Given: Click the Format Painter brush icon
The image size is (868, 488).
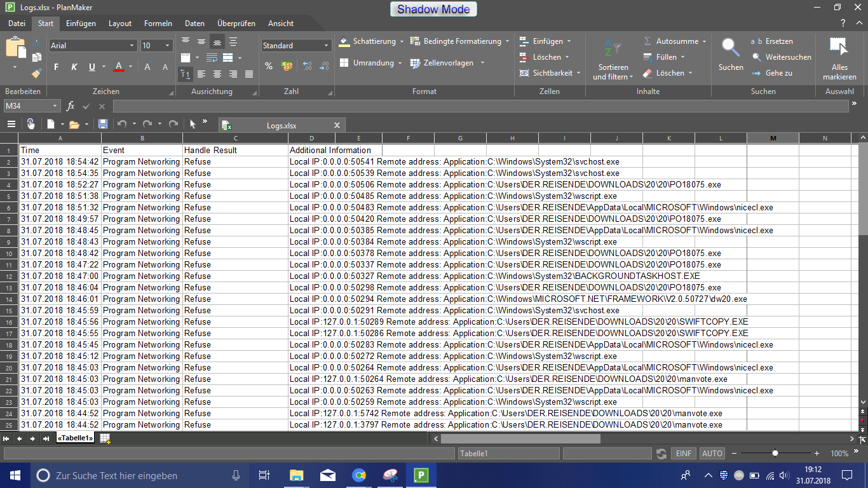Looking at the screenshot, I should coord(36,73).
